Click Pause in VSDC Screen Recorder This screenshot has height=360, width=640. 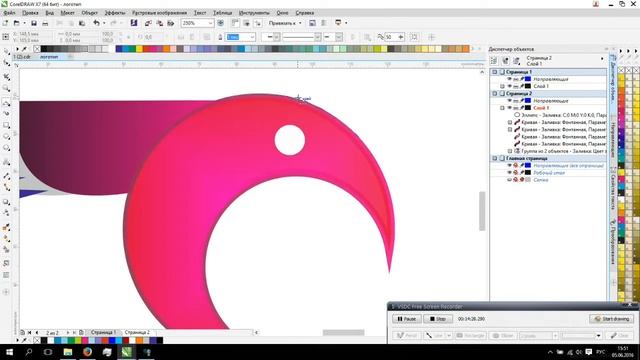tap(407, 319)
